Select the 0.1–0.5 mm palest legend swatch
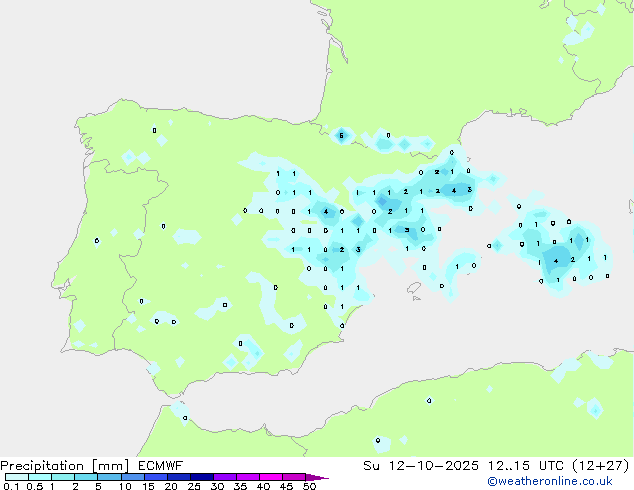Screen dimensions: 634x490 tap(17, 477)
